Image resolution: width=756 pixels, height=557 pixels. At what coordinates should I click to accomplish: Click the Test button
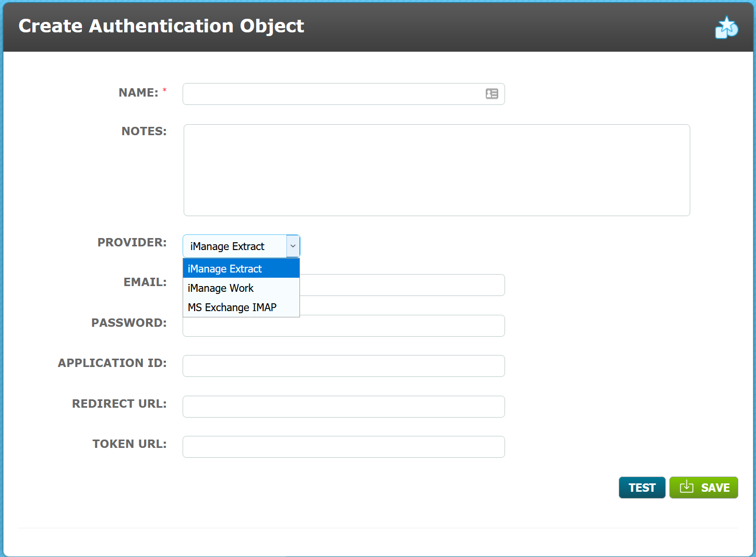642,488
